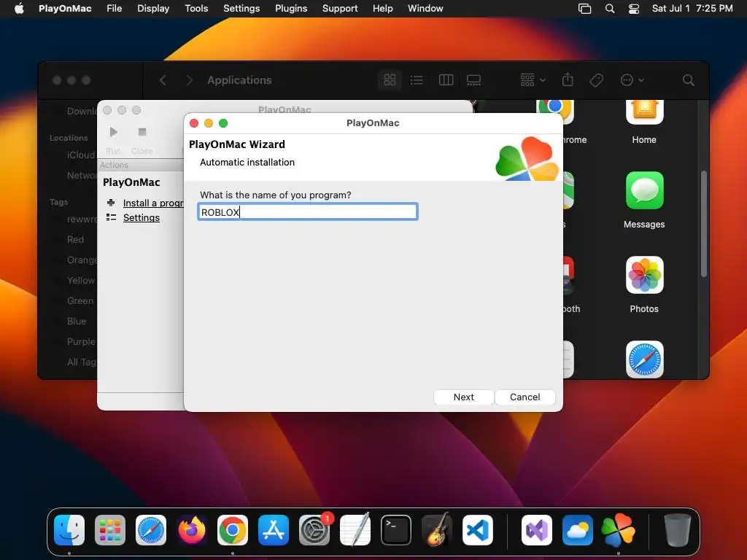Viewport: 747px width, 560px height.
Task: Open Finder group-by dropdown
Action: click(x=532, y=79)
